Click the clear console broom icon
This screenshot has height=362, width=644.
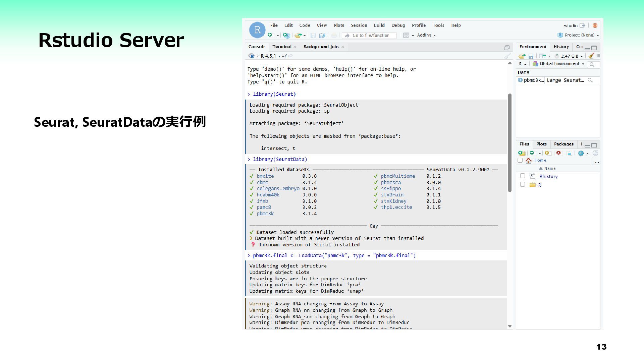pyautogui.click(x=507, y=56)
